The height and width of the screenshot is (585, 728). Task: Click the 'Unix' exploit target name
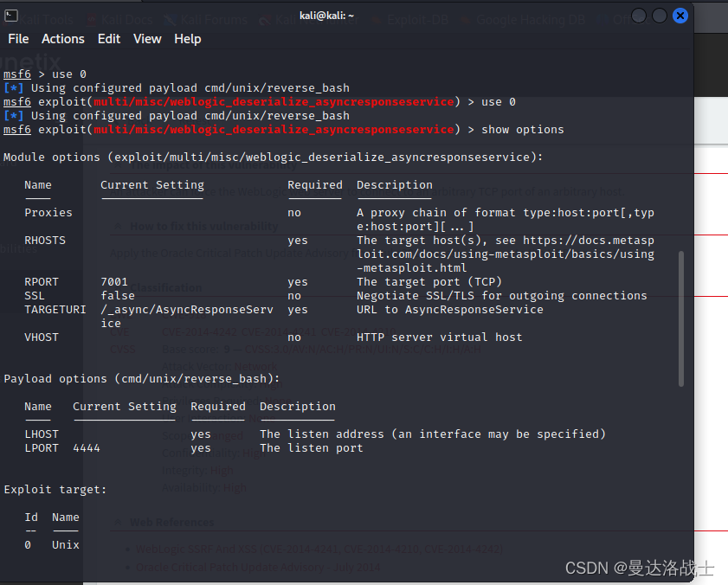pyautogui.click(x=66, y=545)
